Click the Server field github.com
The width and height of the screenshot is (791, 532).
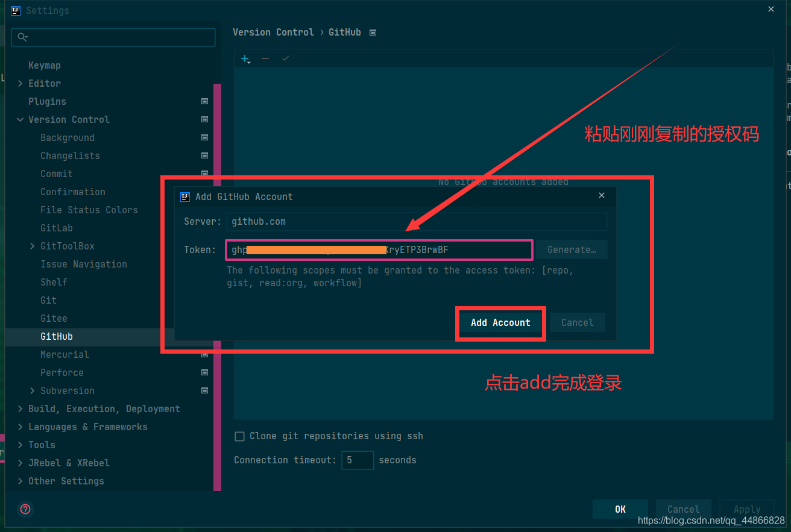tap(417, 222)
